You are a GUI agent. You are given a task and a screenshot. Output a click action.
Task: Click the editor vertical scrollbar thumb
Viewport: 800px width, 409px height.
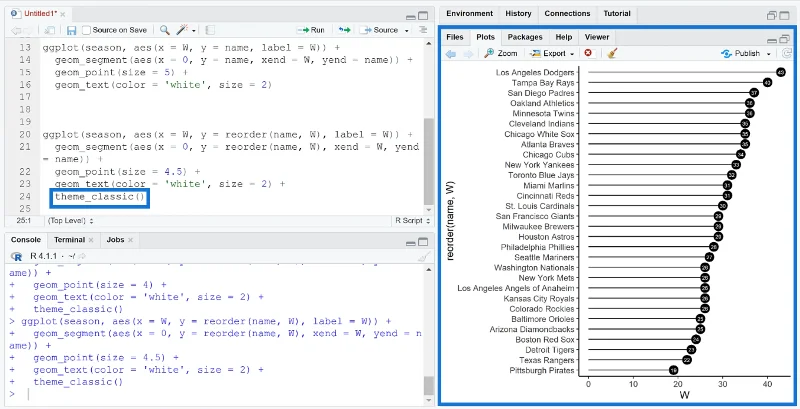[428, 161]
